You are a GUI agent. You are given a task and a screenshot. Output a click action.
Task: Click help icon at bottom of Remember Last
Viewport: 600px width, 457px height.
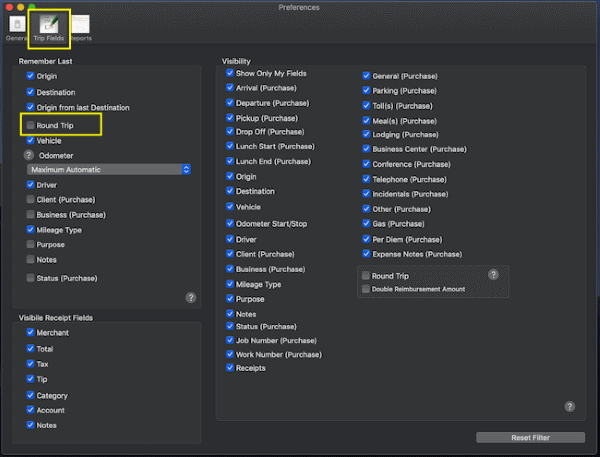pos(190,298)
